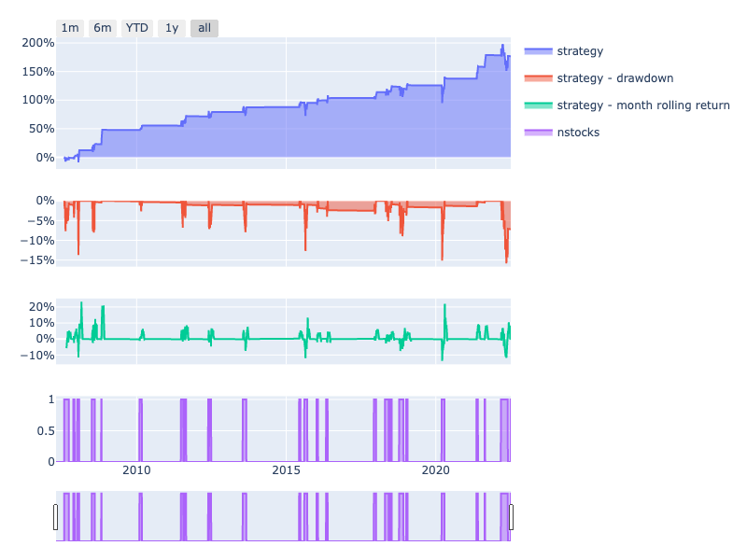Screen dimensions: 747x560
Task: Click inside the bottom range slider preview
Action: click(280, 517)
